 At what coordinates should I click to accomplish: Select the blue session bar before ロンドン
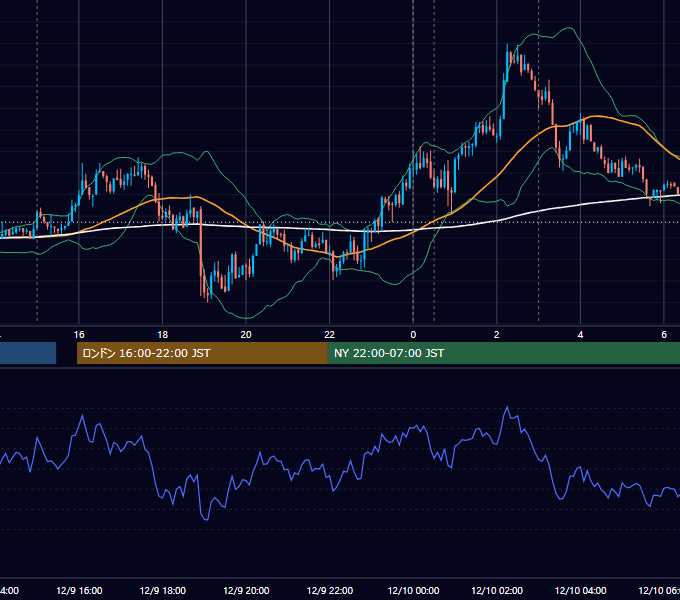pos(28,353)
